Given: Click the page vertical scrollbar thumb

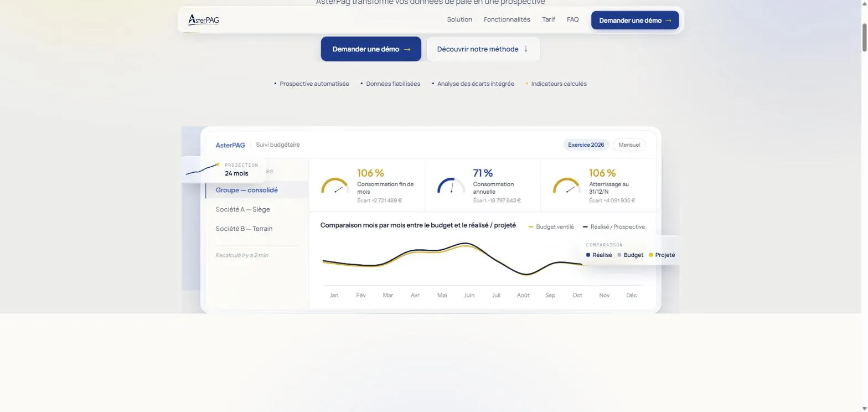Looking at the screenshot, I should (864, 38).
